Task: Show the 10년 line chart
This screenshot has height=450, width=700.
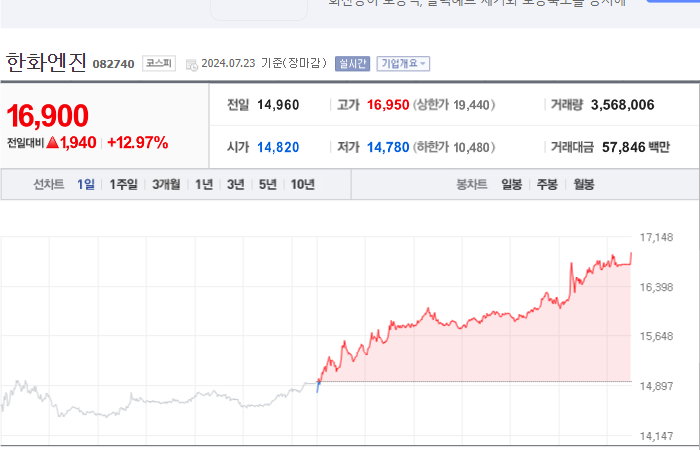Action: 303,184
